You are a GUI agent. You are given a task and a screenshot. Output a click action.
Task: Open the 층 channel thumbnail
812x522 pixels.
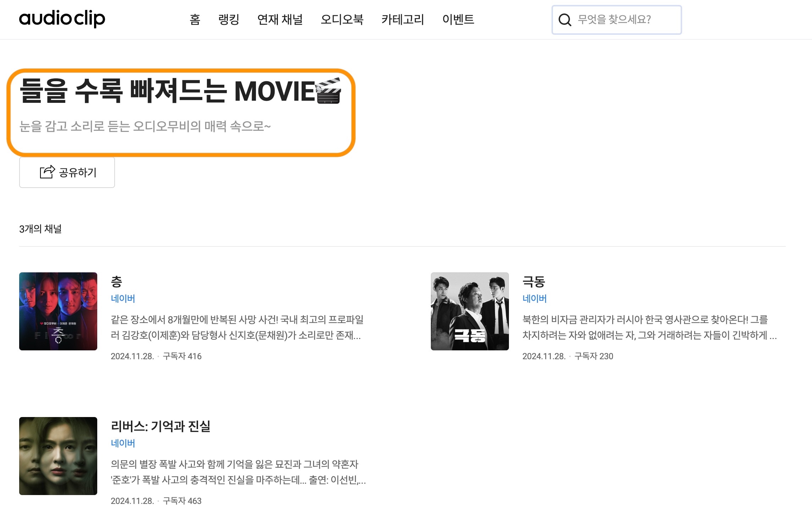[x=58, y=311]
